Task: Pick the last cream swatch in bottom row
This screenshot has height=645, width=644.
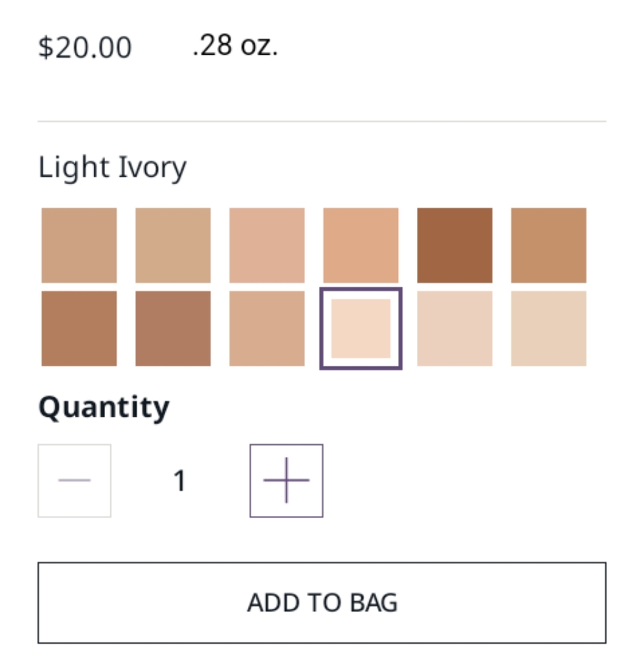Action: point(548,329)
